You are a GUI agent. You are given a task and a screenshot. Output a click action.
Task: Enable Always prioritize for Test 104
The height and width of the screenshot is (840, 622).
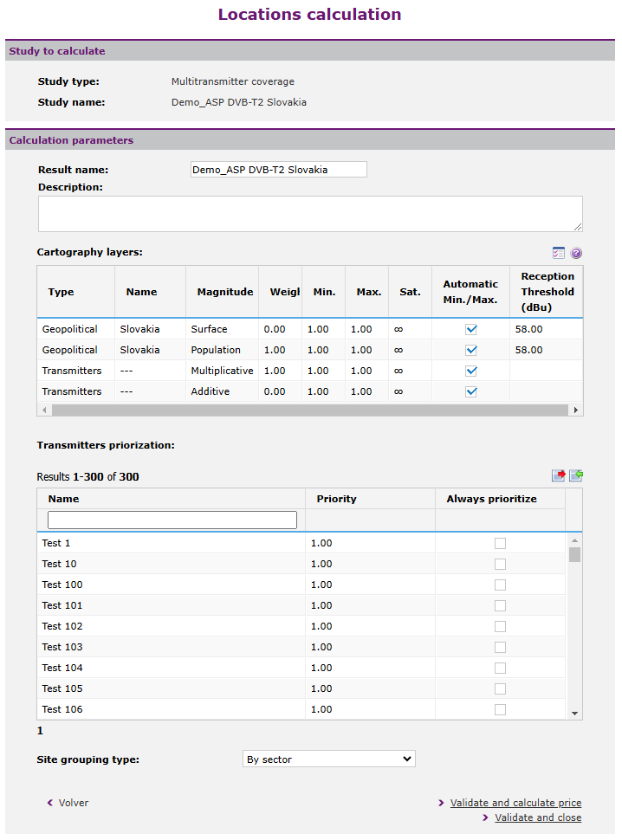coord(500,668)
